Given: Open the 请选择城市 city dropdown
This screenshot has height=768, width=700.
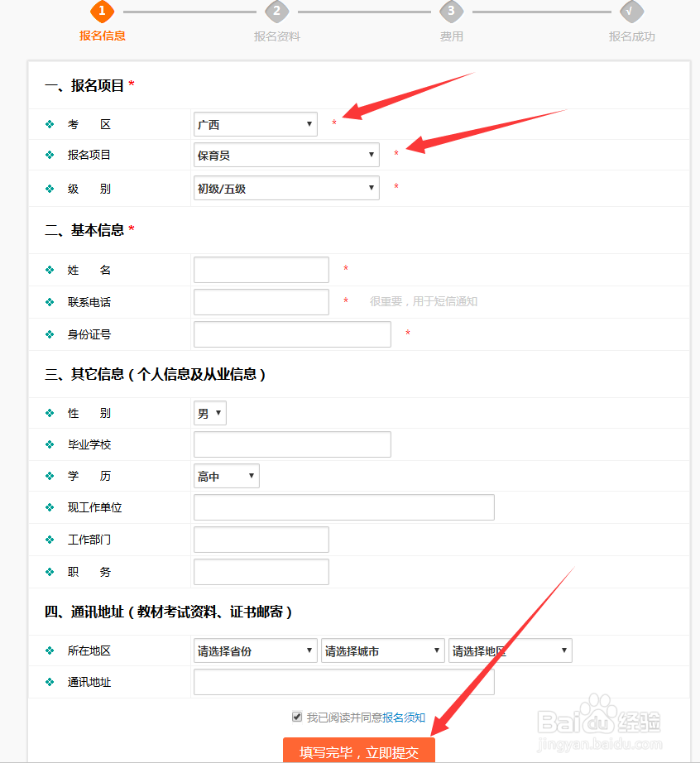Looking at the screenshot, I should (x=381, y=650).
